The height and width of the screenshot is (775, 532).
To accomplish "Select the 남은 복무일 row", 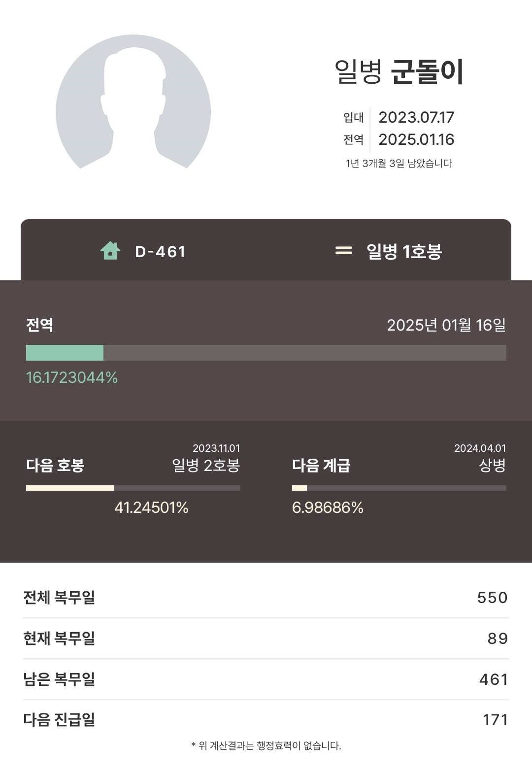I will click(x=266, y=679).
